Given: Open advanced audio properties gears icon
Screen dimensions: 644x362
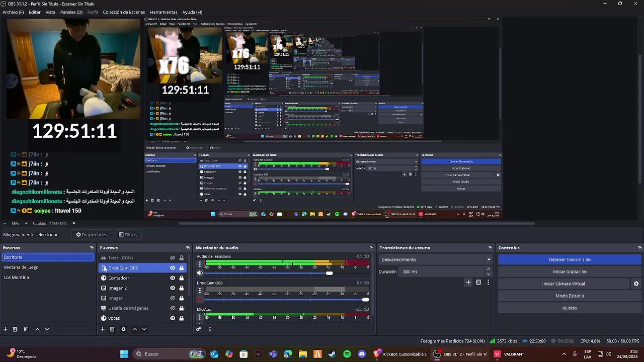Looking at the screenshot, I should click(199, 329).
